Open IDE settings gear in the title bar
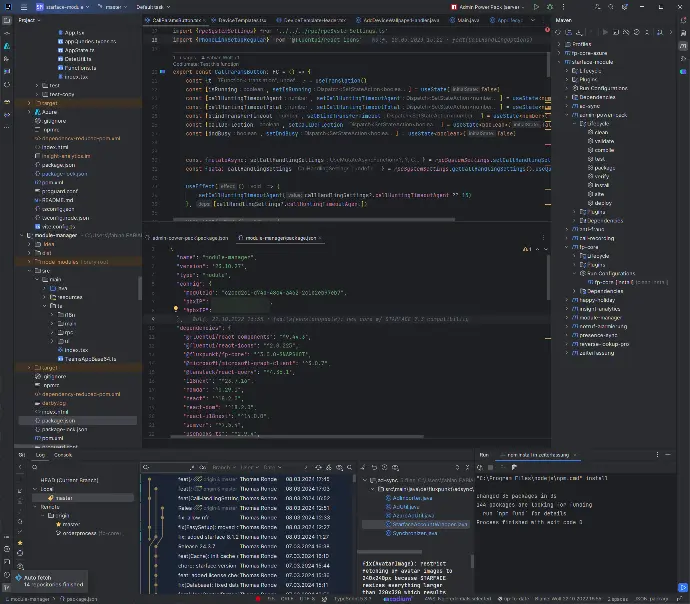Image resolution: width=690 pixels, height=604 pixels. pyautogui.click(x=624, y=7)
